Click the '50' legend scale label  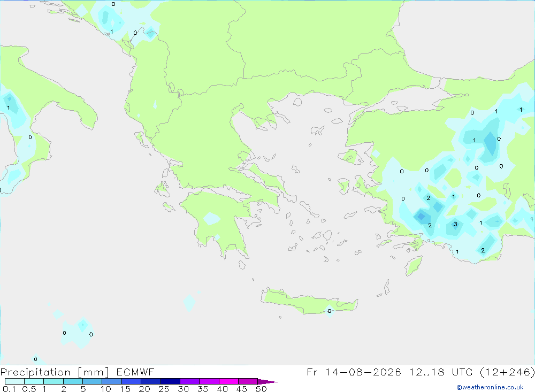click(x=262, y=389)
